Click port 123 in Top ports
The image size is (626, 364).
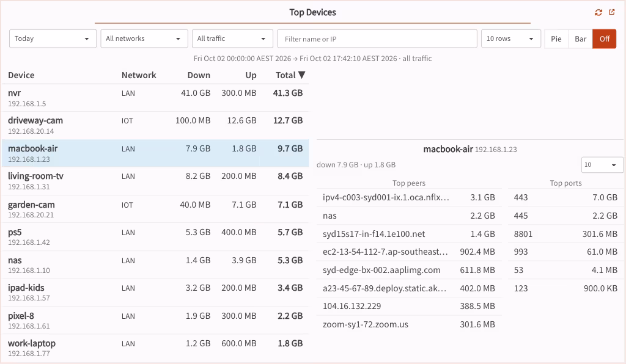565,288
